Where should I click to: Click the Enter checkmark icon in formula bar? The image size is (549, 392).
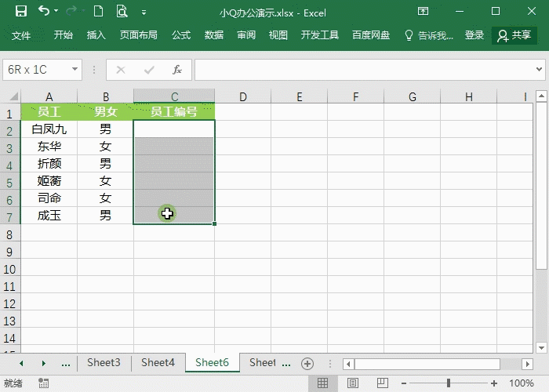(x=149, y=70)
